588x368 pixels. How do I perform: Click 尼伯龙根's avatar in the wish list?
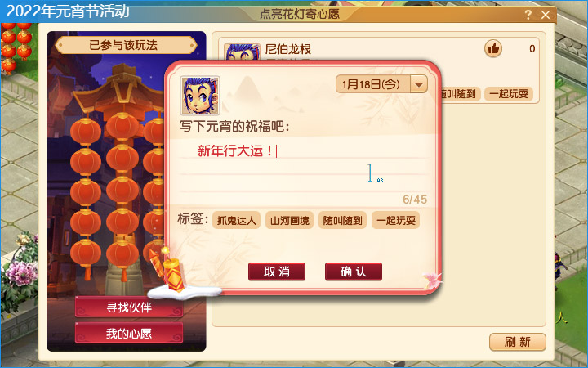(242, 52)
